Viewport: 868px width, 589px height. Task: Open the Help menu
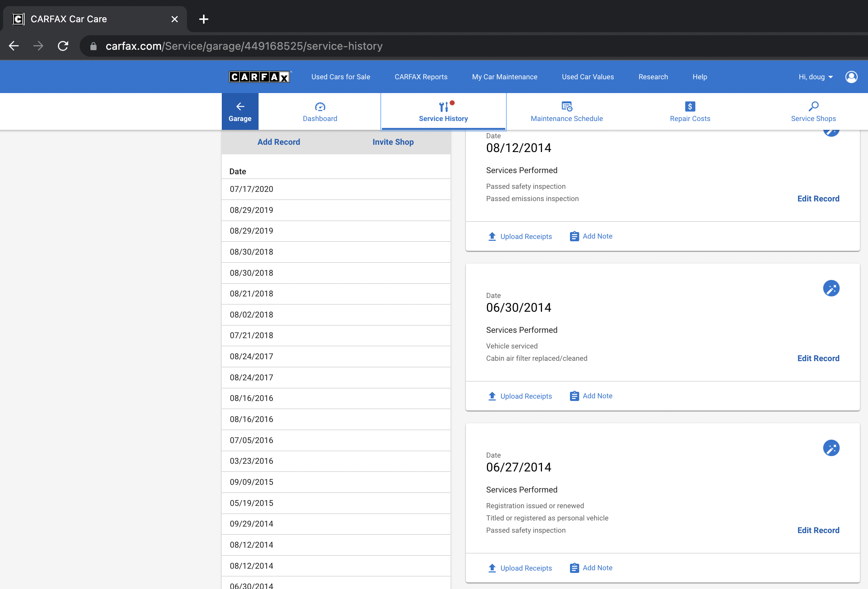tap(699, 77)
